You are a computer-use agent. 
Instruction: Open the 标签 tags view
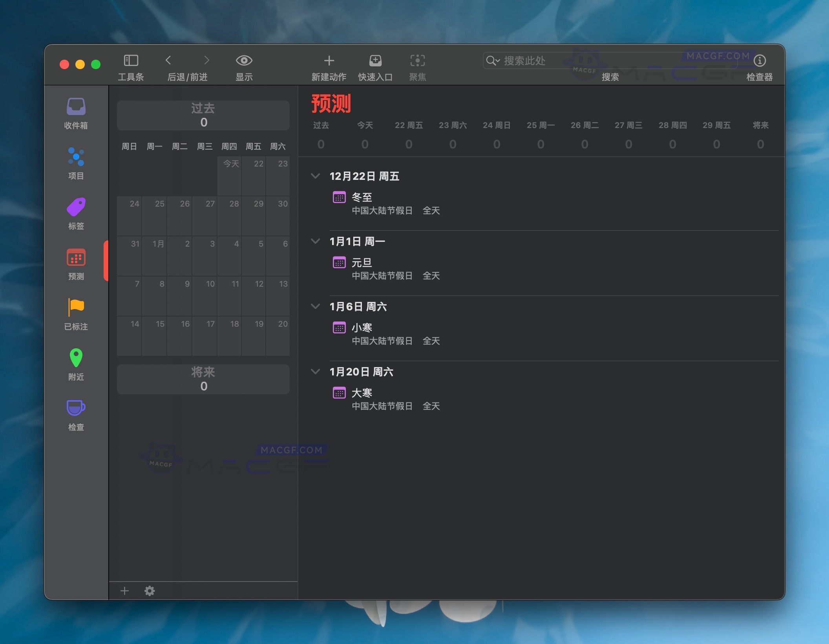pyautogui.click(x=75, y=214)
